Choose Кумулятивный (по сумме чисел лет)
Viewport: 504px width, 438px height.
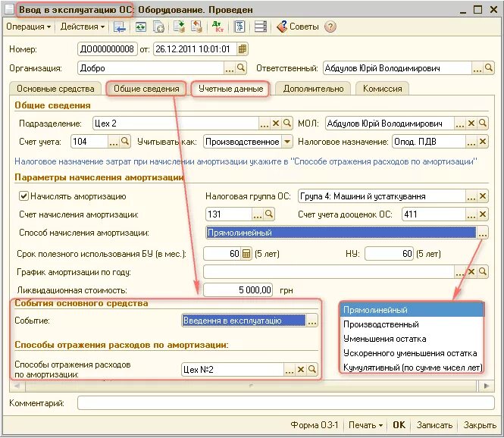click(412, 368)
